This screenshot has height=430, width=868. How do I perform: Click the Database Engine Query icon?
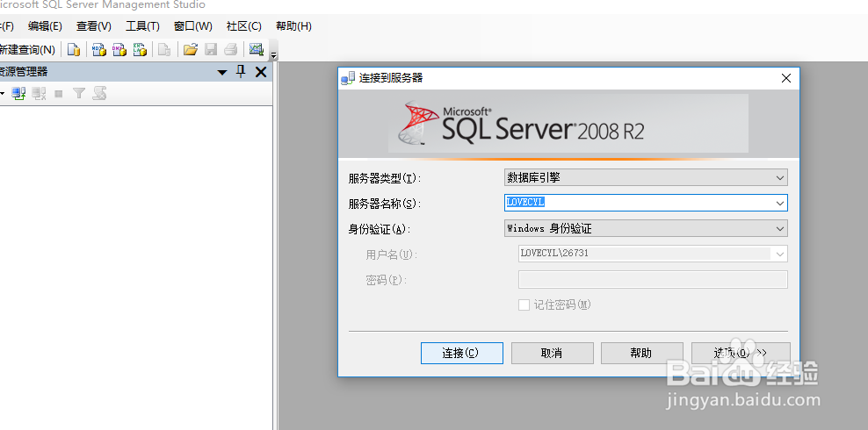coord(74,50)
